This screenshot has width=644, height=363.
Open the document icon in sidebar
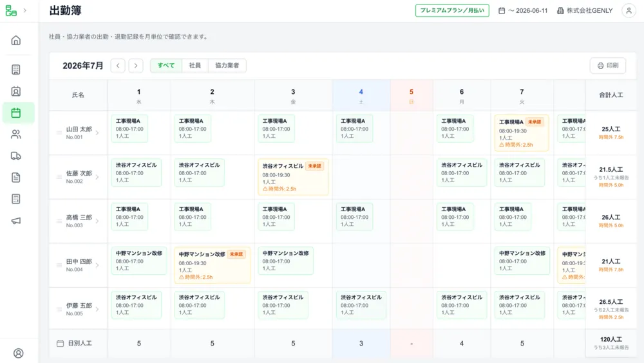(16, 178)
